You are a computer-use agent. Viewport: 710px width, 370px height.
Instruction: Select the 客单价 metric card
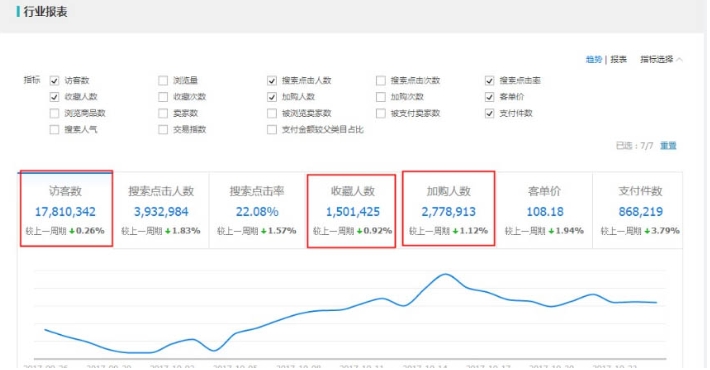point(545,210)
